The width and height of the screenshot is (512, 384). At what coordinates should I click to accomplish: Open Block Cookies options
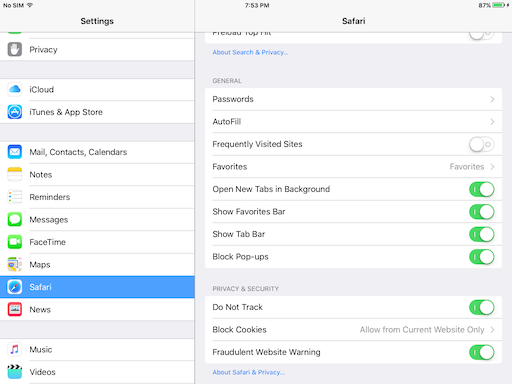(353, 330)
